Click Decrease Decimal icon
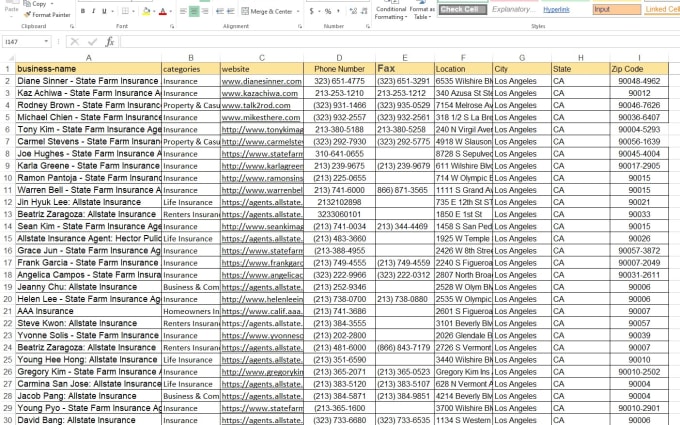Image resolution: width=680 pixels, height=425 pixels. [364, 11]
